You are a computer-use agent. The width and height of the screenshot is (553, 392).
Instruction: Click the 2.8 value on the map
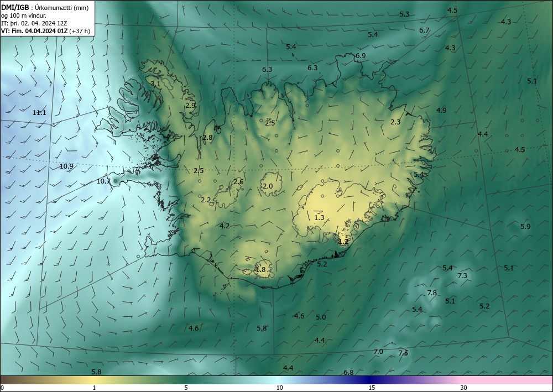pyautogui.click(x=208, y=138)
